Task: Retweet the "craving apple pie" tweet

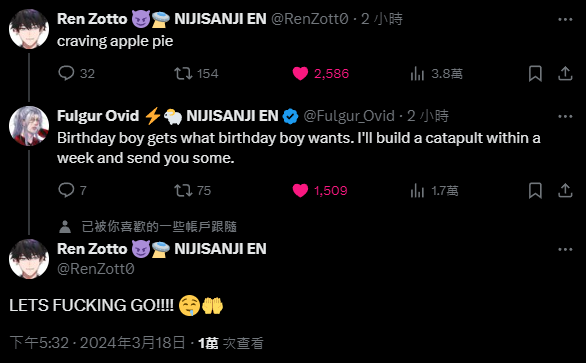Action: click(x=183, y=73)
